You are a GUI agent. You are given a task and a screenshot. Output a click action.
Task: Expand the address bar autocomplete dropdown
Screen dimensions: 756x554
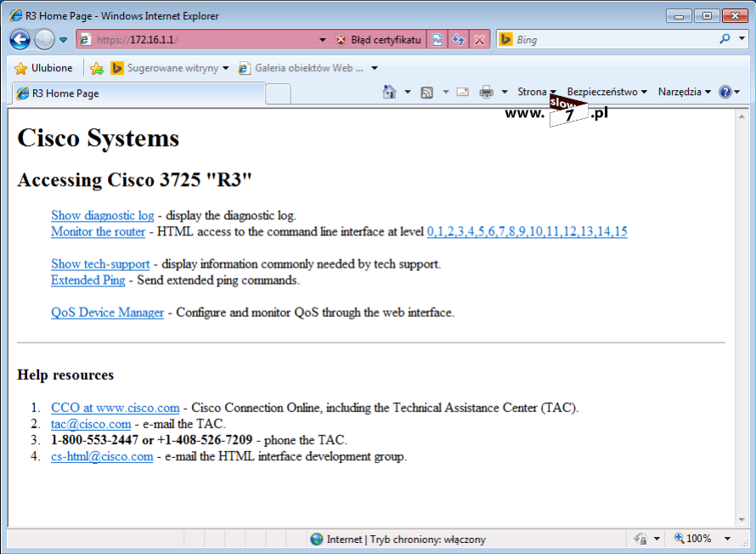323,40
